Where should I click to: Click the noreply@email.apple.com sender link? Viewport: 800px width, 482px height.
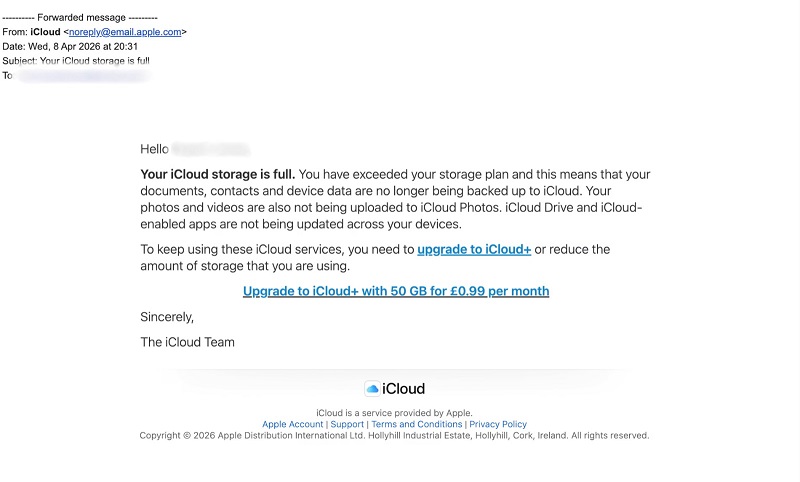coord(125,32)
